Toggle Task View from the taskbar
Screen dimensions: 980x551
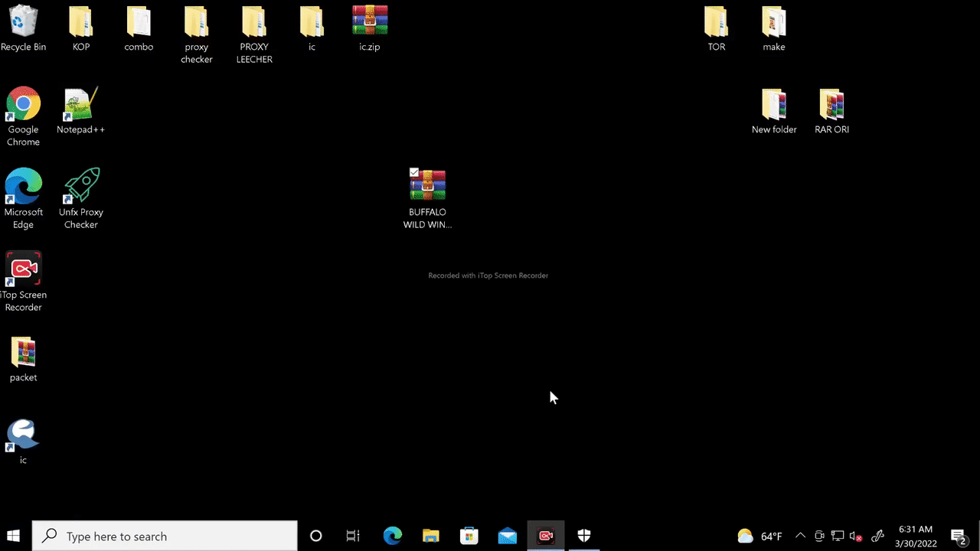coord(353,536)
